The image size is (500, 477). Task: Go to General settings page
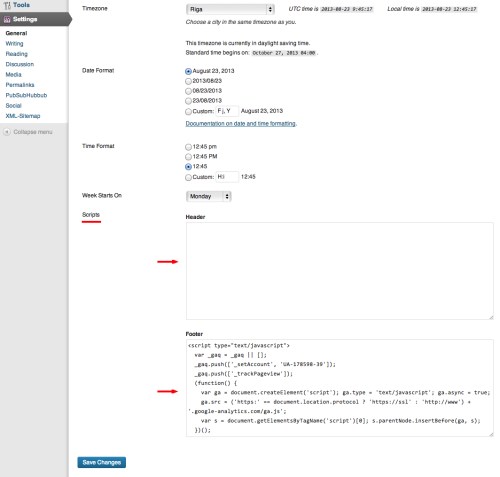tap(16, 33)
